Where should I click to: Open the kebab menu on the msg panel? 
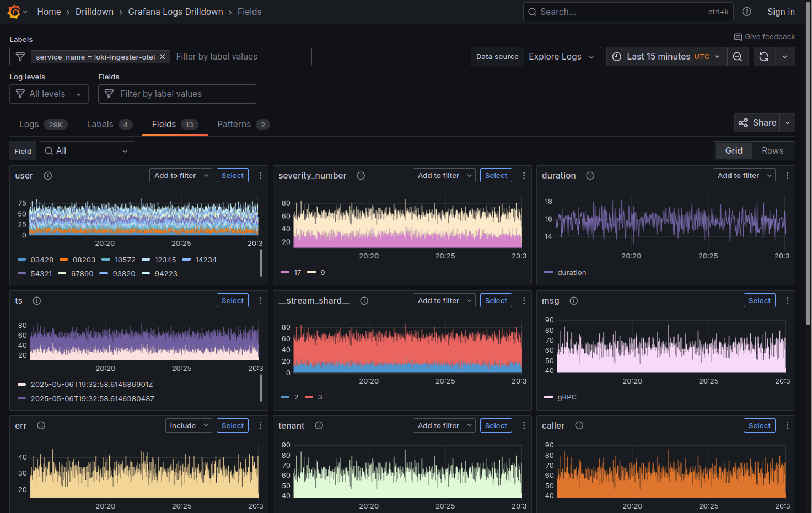[787, 300]
